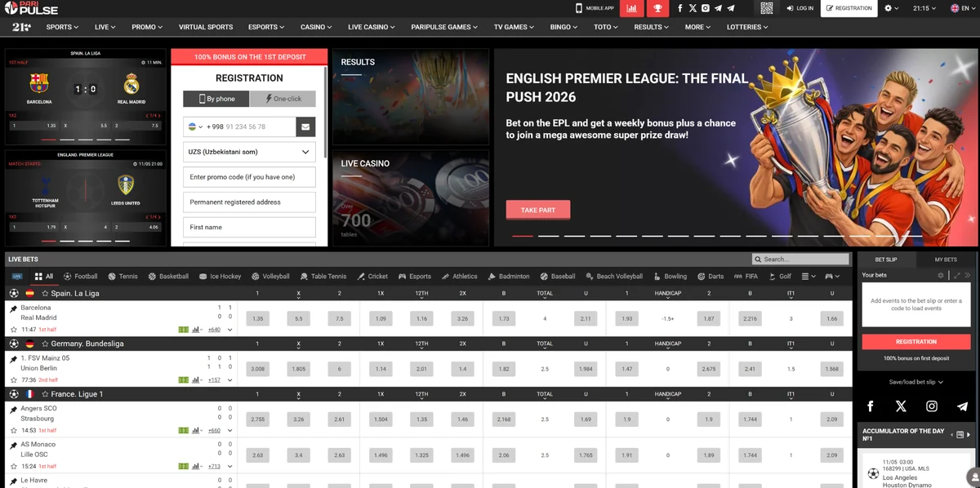Open the settings gear dropdown in header
Image resolution: width=980 pixels, height=488 pixels.
coord(891,8)
